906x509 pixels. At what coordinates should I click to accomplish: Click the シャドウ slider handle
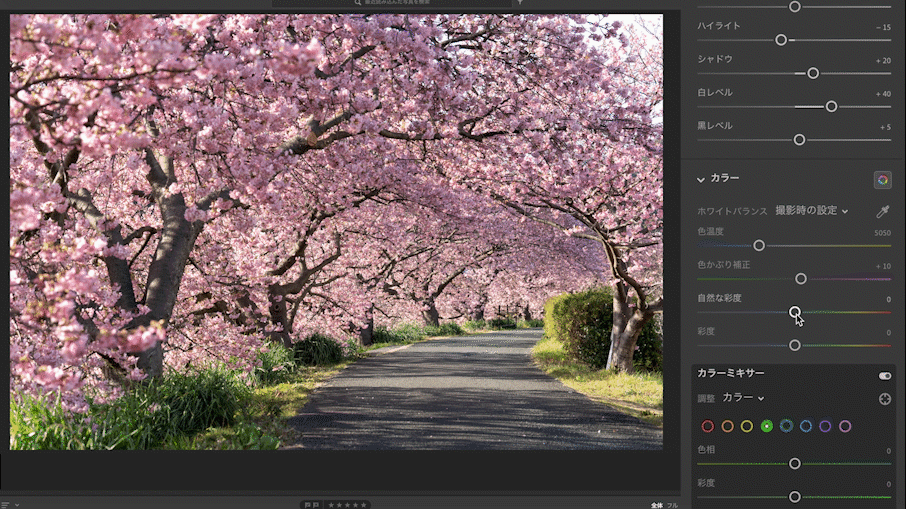tap(813, 73)
